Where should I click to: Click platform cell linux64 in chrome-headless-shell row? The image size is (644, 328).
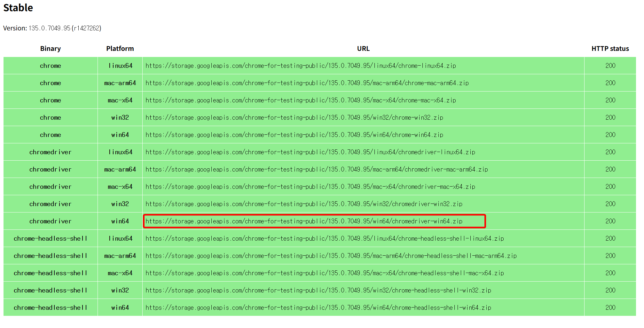coord(120,238)
